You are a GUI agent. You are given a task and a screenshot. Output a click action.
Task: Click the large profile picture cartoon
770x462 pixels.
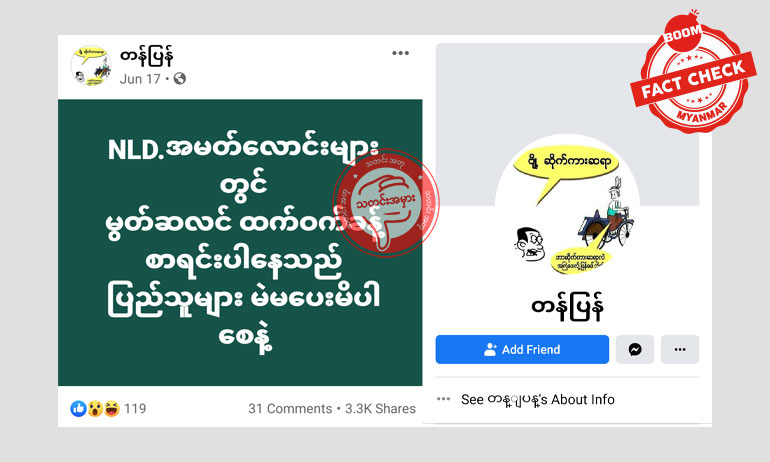click(x=567, y=208)
